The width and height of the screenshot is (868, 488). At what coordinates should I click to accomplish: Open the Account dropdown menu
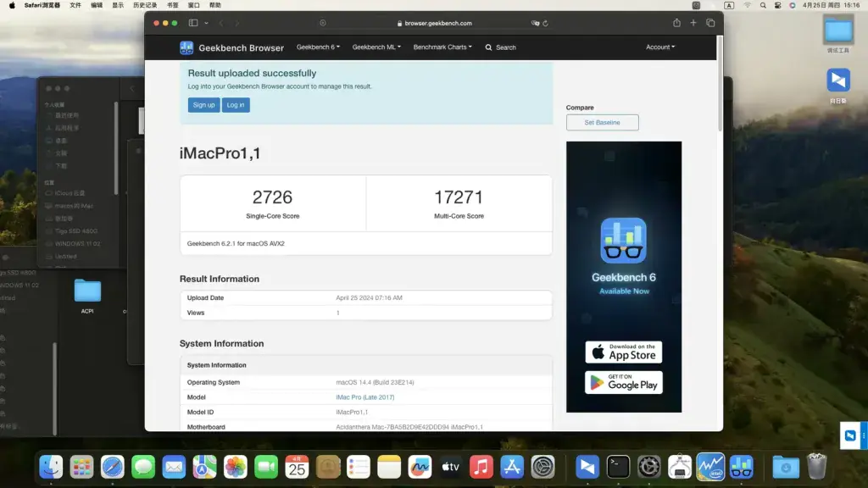coord(660,47)
